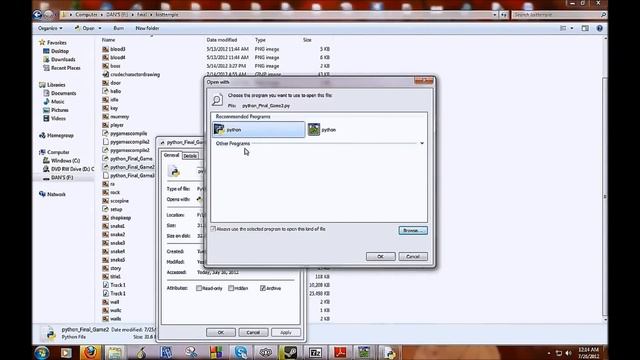This screenshot has width=640, height=360.
Task: Click the volume speaker tray icon
Action: tap(568, 353)
